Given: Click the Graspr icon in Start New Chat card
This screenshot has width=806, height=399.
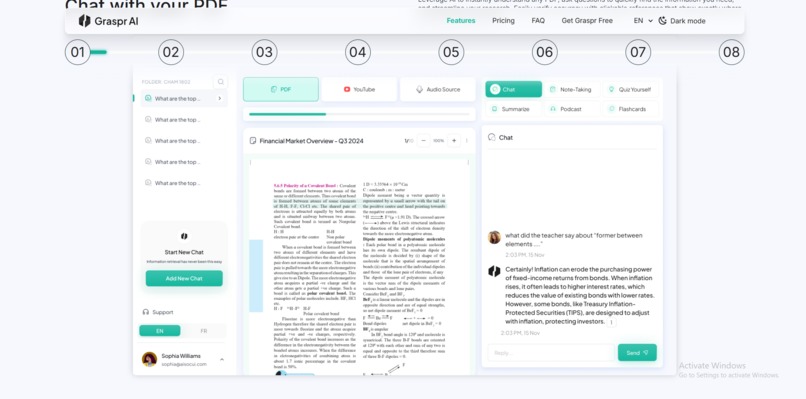Looking at the screenshot, I should 184,236.
